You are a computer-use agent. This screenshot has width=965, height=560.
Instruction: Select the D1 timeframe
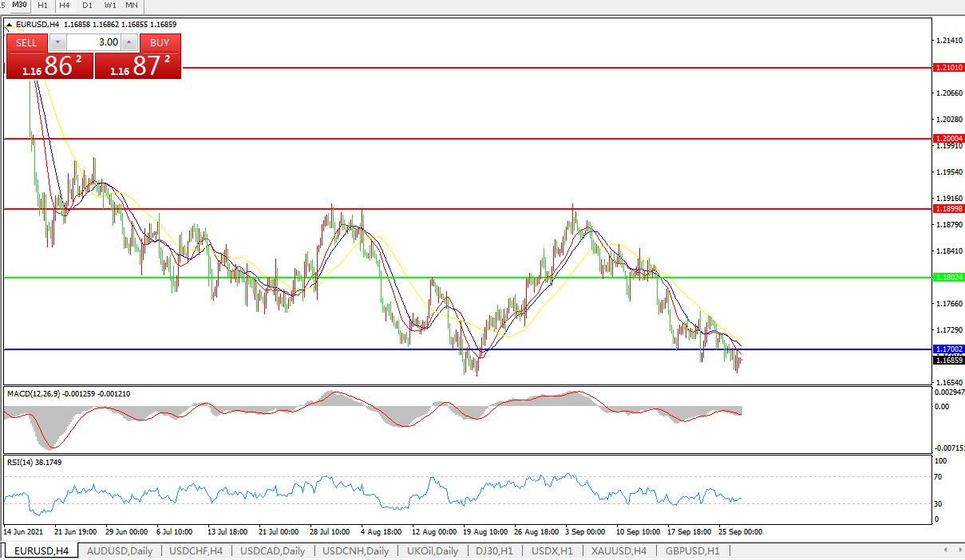pyautogui.click(x=87, y=5)
